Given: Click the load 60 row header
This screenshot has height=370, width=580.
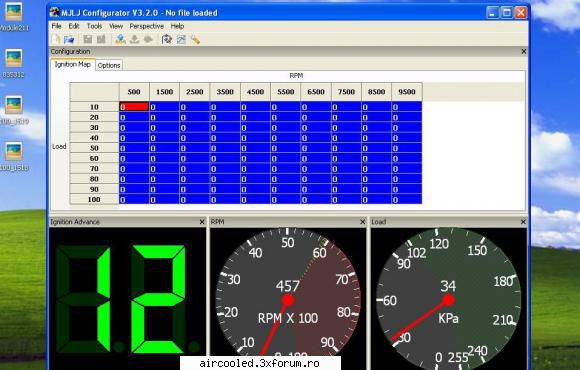Looking at the screenshot, I should [x=94, y=158].
